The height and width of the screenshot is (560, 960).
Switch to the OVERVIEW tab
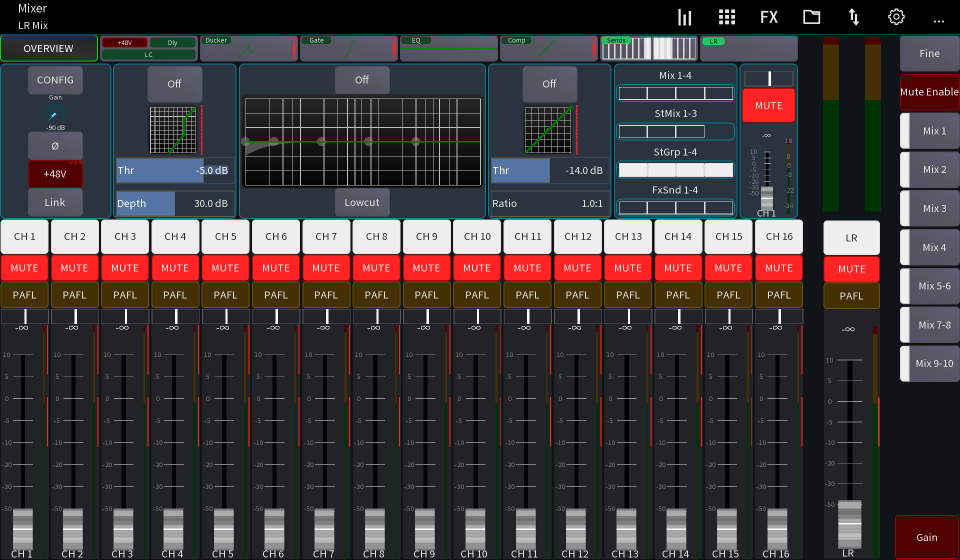[48, 48]
